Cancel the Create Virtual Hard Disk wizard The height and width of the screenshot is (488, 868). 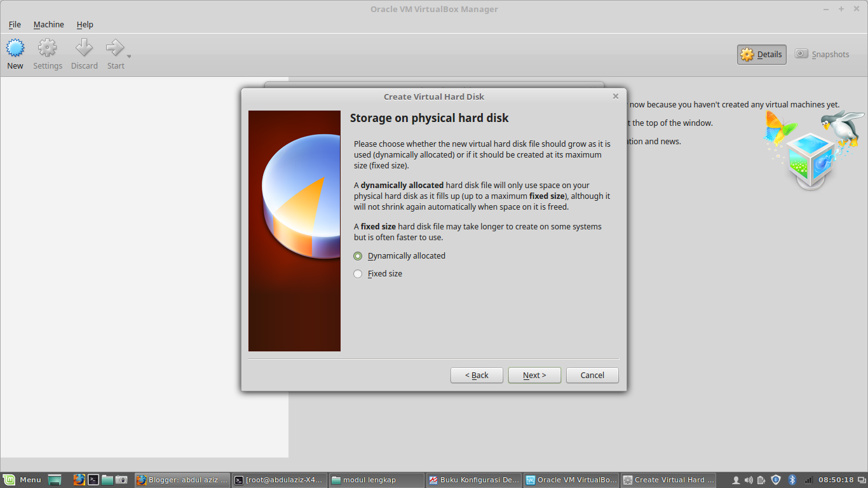[x=592, y=375]
